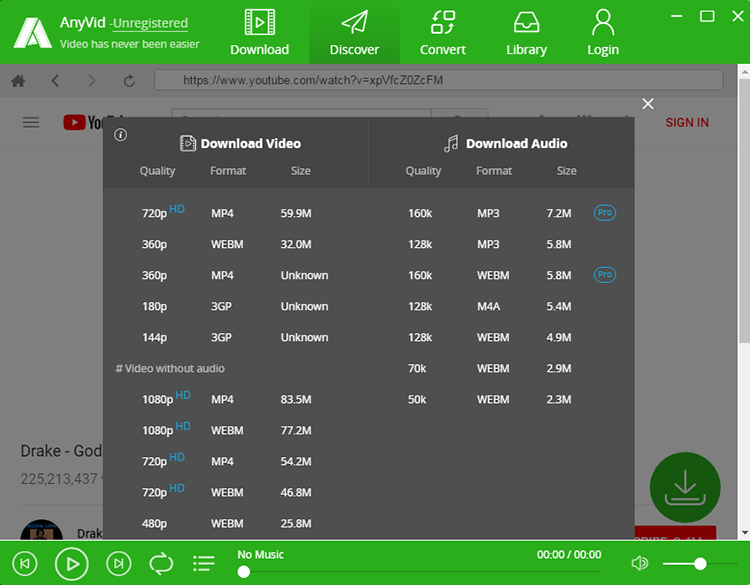
Task: Open the Login page
Action: click(x=603, y=32)
